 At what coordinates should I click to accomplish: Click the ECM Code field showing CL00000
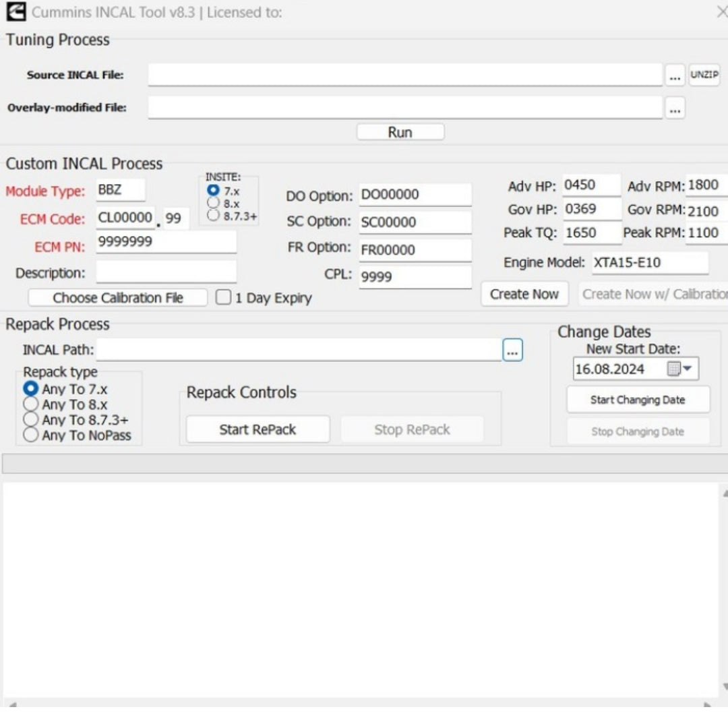125,218
